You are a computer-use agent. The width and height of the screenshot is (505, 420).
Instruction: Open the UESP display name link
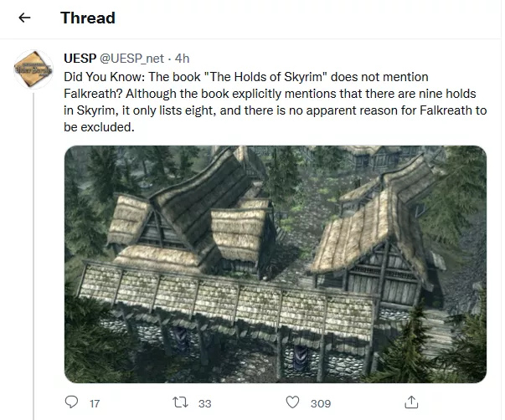(80, 59)
